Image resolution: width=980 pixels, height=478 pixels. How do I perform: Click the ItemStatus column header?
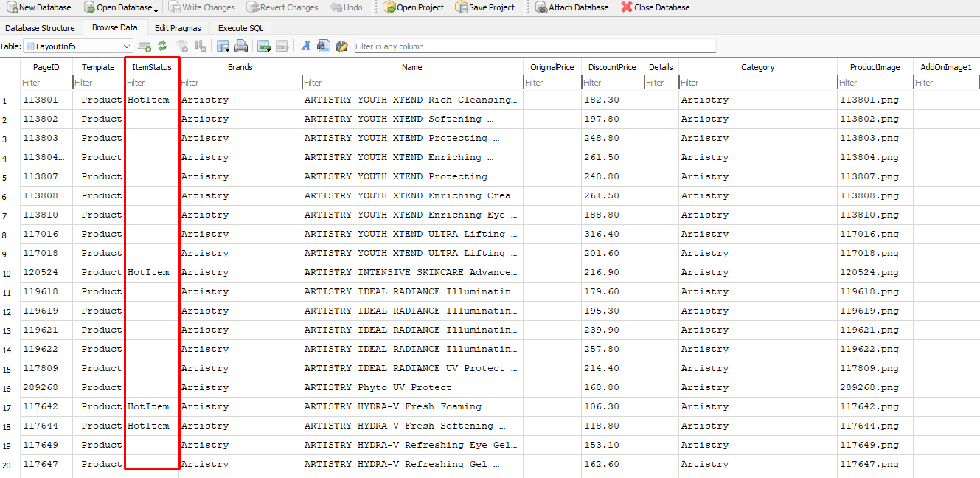point(152,67)
